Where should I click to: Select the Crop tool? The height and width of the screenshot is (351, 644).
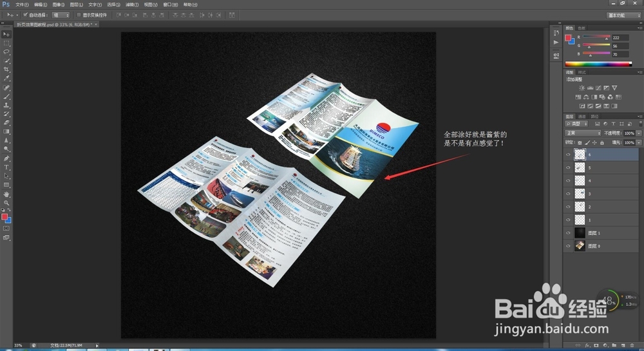(x=6, y=70)
